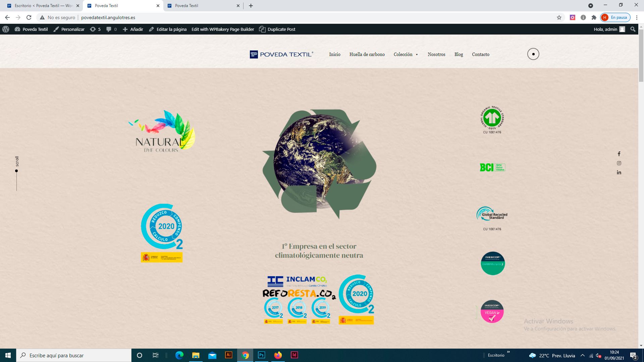Bookmark this page with star icon
644x362 pixels.
click(x=559, y=17)
